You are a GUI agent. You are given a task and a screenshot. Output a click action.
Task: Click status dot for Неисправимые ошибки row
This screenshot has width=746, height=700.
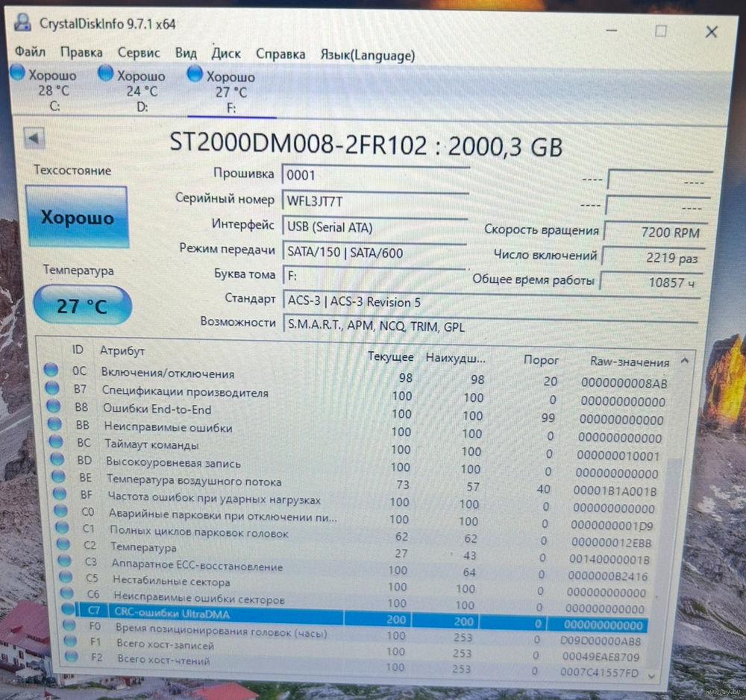point(54,423)
